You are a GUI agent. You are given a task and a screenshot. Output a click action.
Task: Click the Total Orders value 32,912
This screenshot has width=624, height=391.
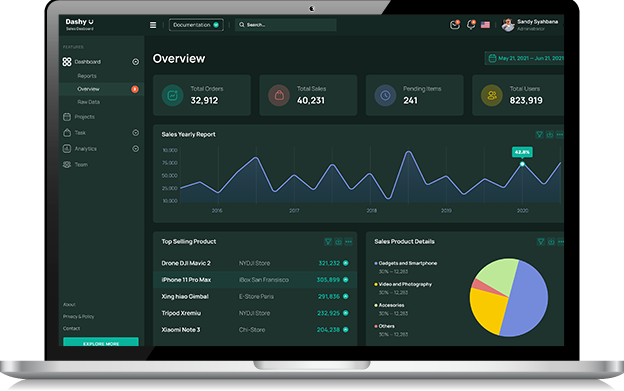(204, 101)
